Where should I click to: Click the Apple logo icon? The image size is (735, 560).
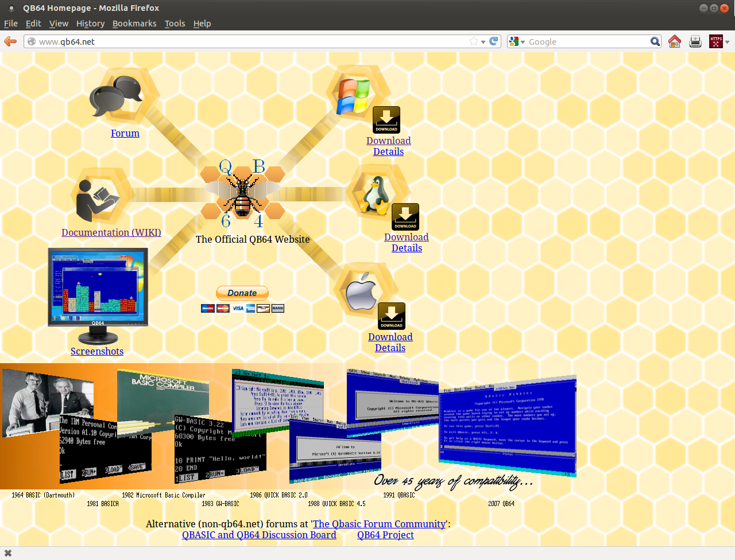(x=361, y=291)
